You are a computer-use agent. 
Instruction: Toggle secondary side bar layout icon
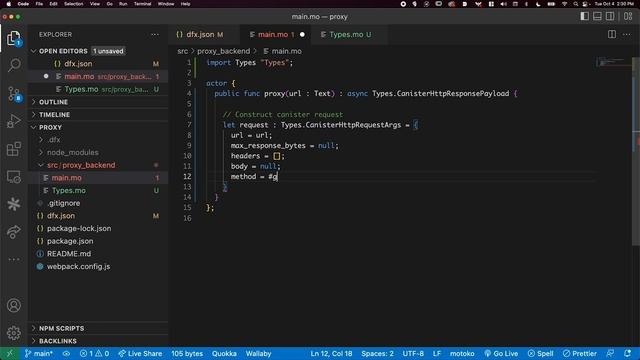pyautogui.click(x=610, y=16)
